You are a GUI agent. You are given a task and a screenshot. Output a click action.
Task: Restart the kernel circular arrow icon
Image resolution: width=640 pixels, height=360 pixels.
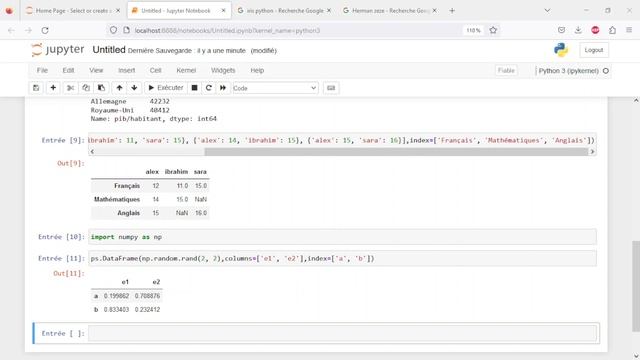(209, 88)
